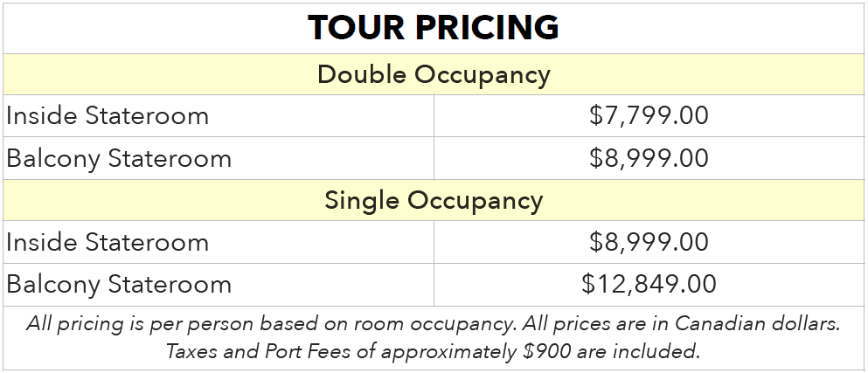
Task: Select the Single Occupancy section header
Action: (x=434, y=200)
